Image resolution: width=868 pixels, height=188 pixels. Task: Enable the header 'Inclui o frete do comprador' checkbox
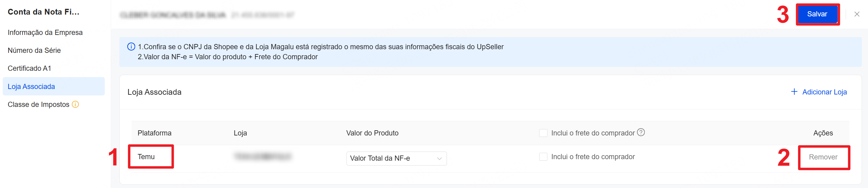[x=543, y=133]
